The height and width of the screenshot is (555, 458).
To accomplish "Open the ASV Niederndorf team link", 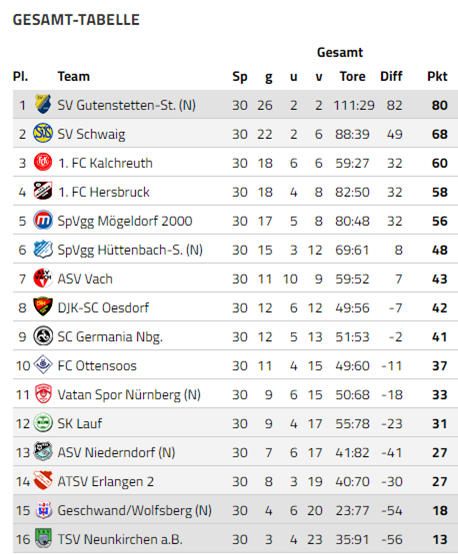I will pyautogui.click(x=116, y=452).
